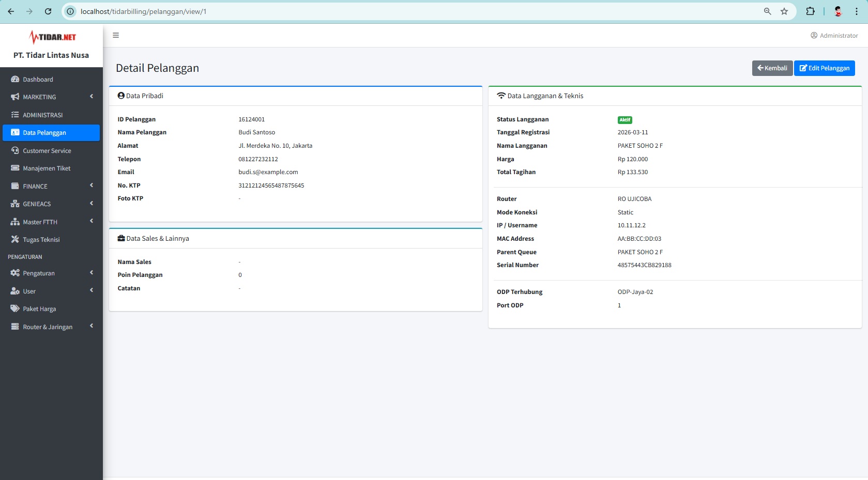Viewport: 868px width, 480px height.
Task: Click the Master FTTH sitemap icon
Action: click(15, 222)
